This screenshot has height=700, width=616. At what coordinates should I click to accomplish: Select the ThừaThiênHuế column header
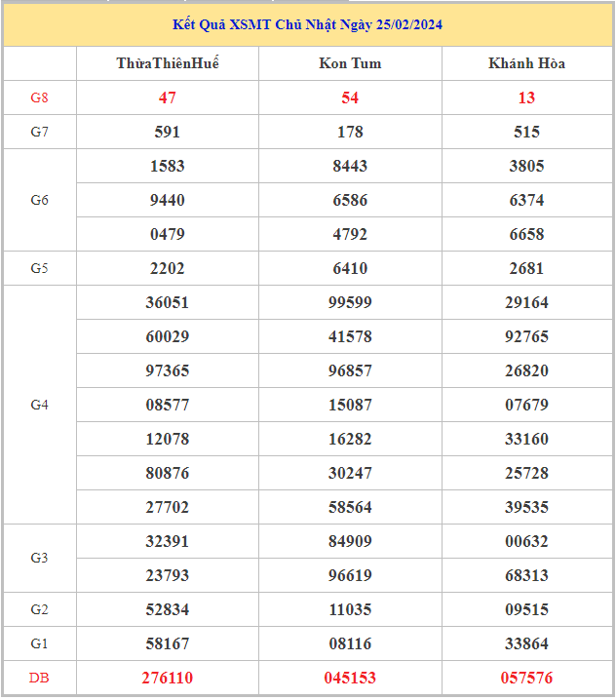click(168, 63)
